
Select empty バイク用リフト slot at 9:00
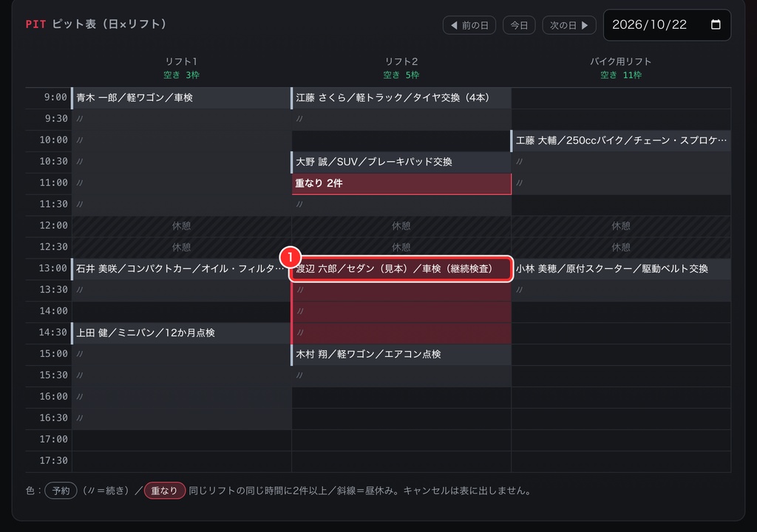point(621,98)
